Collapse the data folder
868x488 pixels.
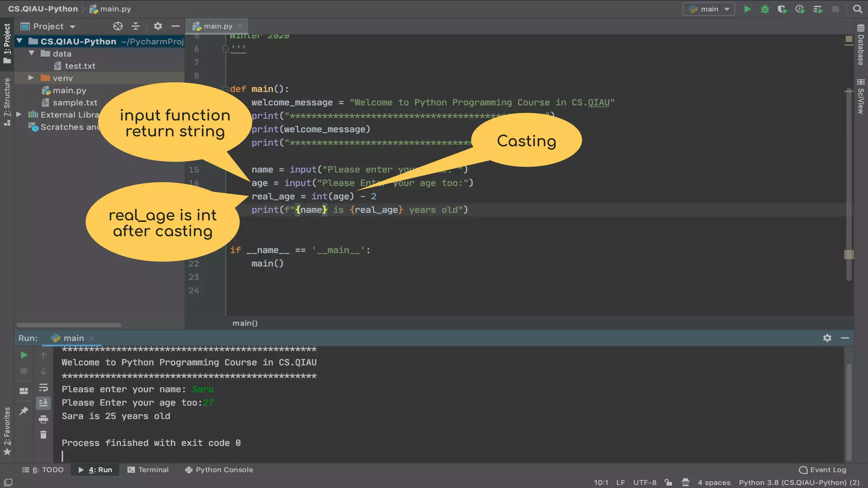point(31,53)
